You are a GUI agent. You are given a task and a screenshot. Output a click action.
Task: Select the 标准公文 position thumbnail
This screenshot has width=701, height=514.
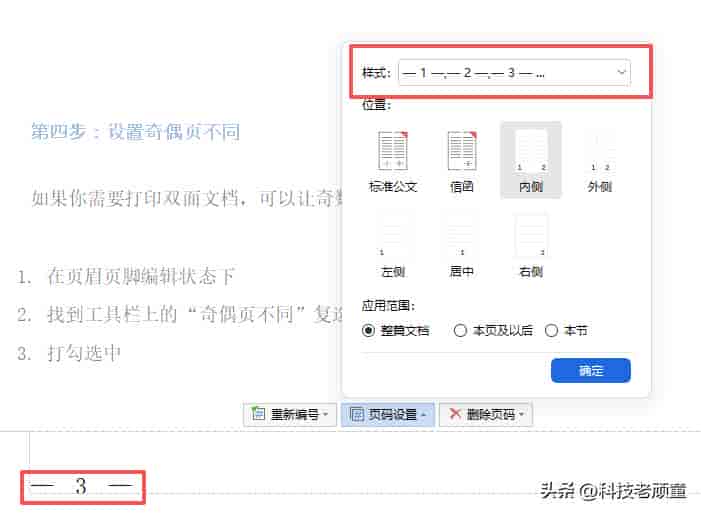393,161
